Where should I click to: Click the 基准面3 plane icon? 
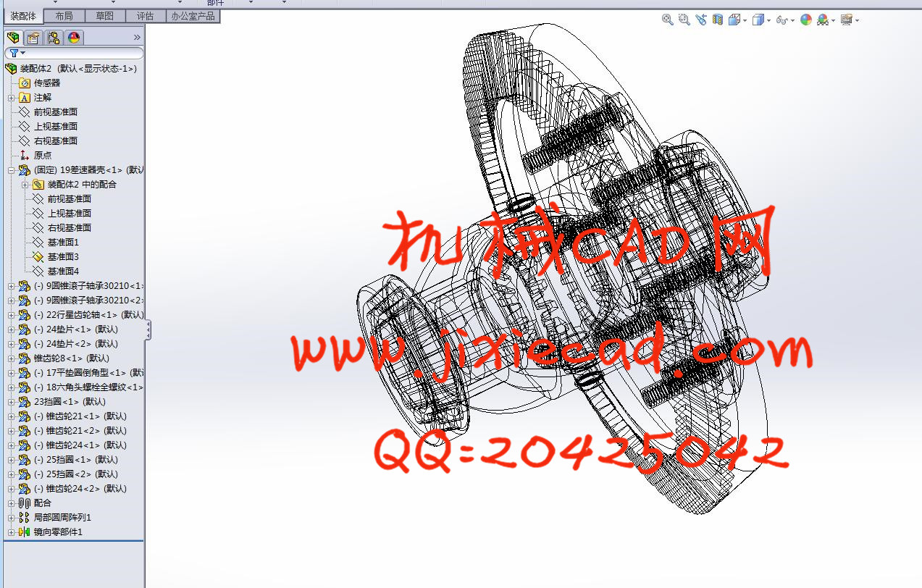(38, 257)
